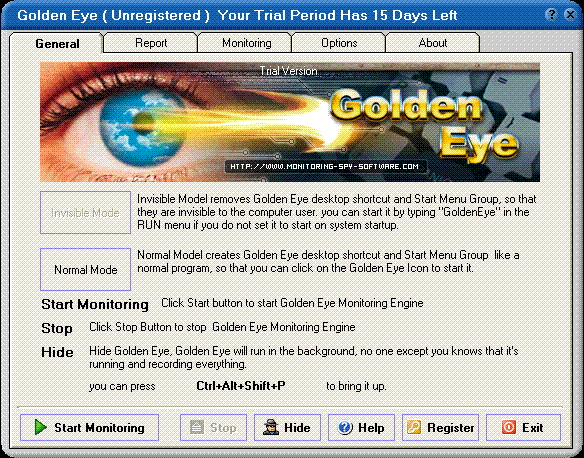Open the monitoring-spy-software.com URL in banner

tap(324, 166)
